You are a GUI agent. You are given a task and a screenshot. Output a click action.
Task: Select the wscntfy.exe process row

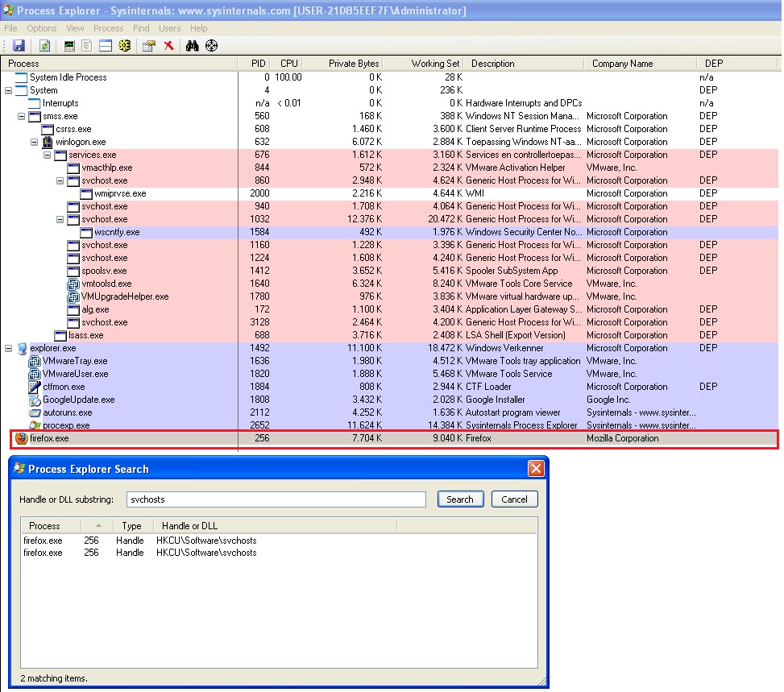[x=389, y=233]
